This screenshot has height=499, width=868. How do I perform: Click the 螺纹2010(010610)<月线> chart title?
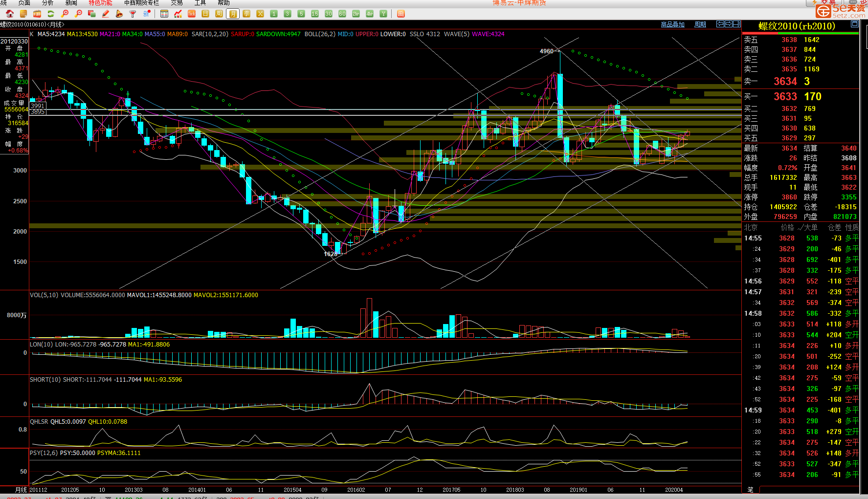[32, 24]
